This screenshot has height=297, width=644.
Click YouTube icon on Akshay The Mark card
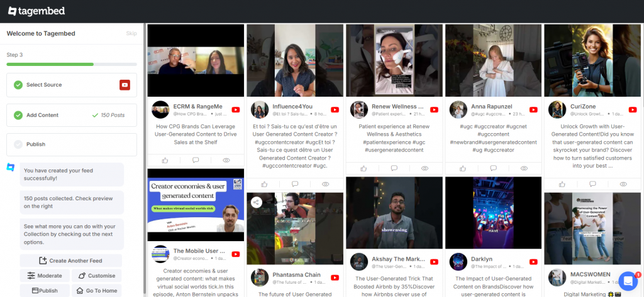click(x=434, y=262)
